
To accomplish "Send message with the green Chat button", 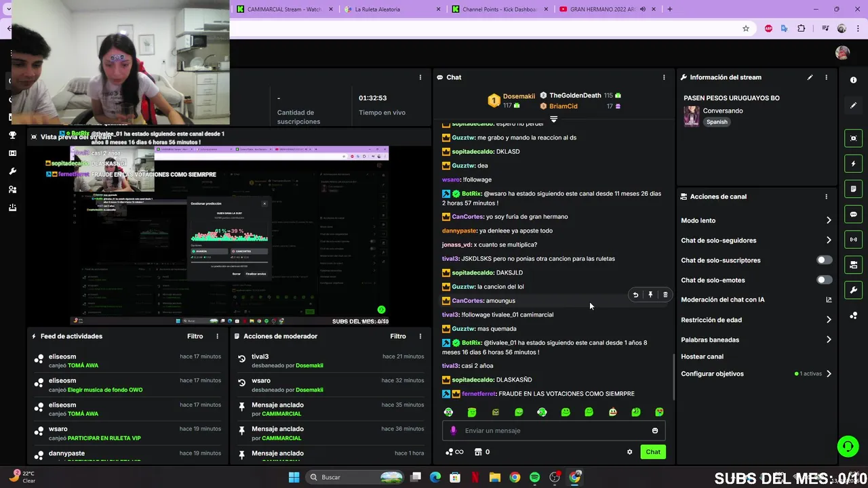I will 653,452.
